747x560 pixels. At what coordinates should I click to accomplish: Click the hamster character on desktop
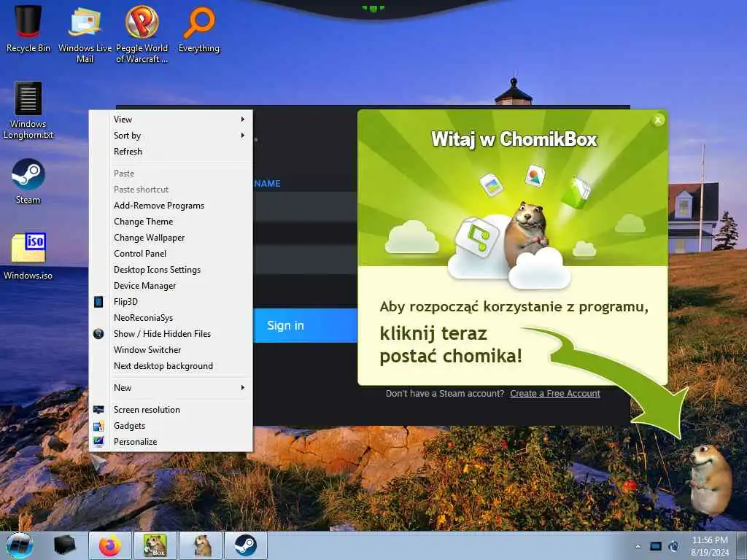pos(709,479)
